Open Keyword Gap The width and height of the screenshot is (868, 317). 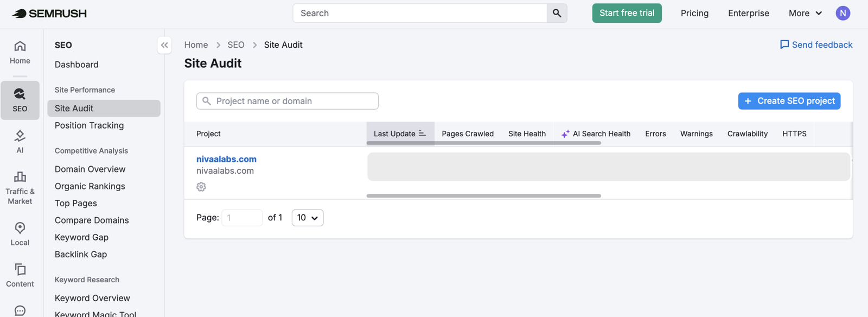81,237
